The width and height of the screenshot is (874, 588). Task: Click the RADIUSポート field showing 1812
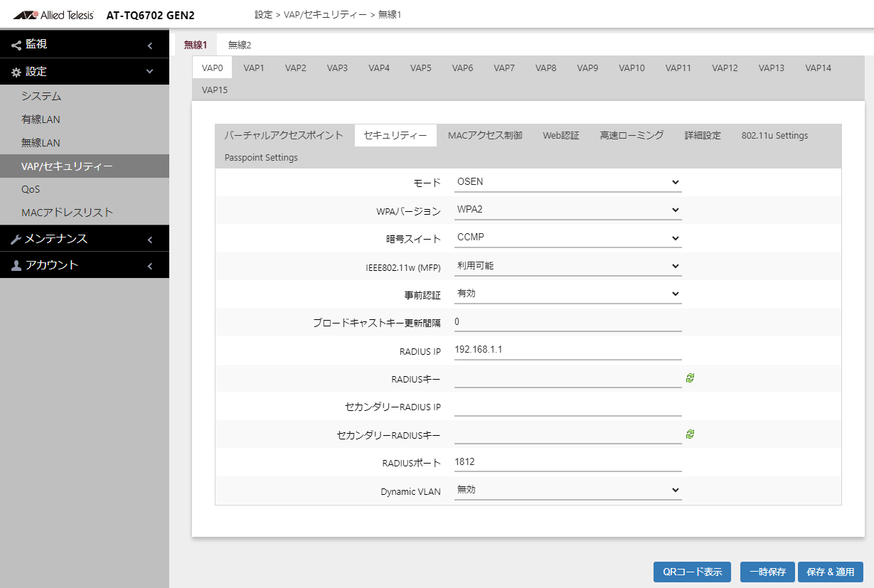pyautogui.click(x=568, y=462)
